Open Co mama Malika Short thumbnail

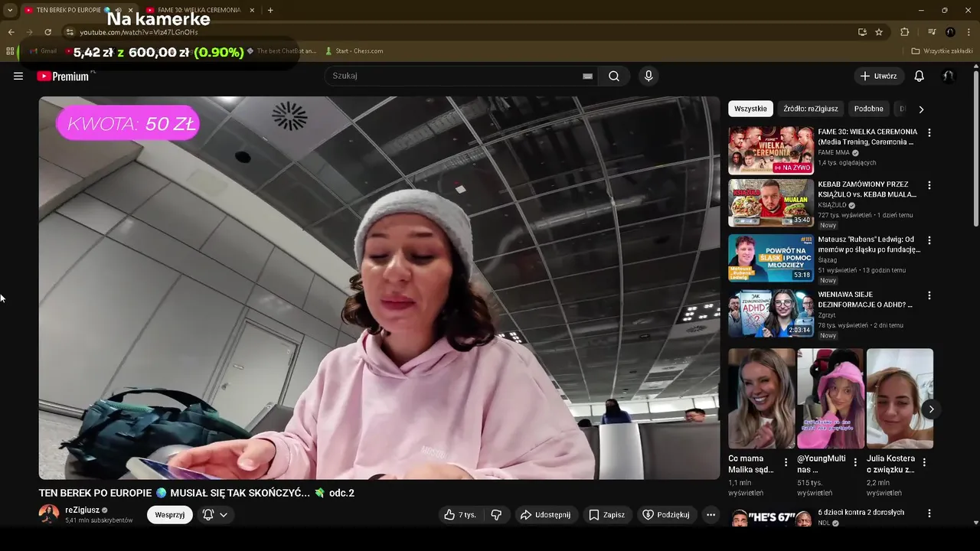[x=762, y=399]
